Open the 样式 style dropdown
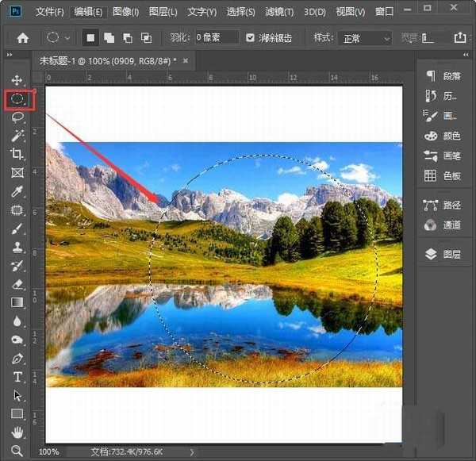The width and height of the screenshot is (476, 461). pyautogui.click(x=364, y=38)
